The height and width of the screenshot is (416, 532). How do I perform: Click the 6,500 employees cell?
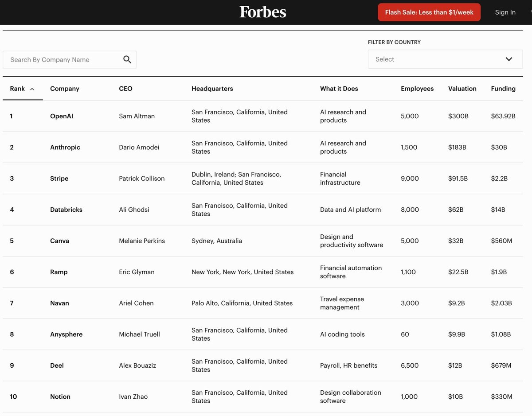click(x=410, y=365)
